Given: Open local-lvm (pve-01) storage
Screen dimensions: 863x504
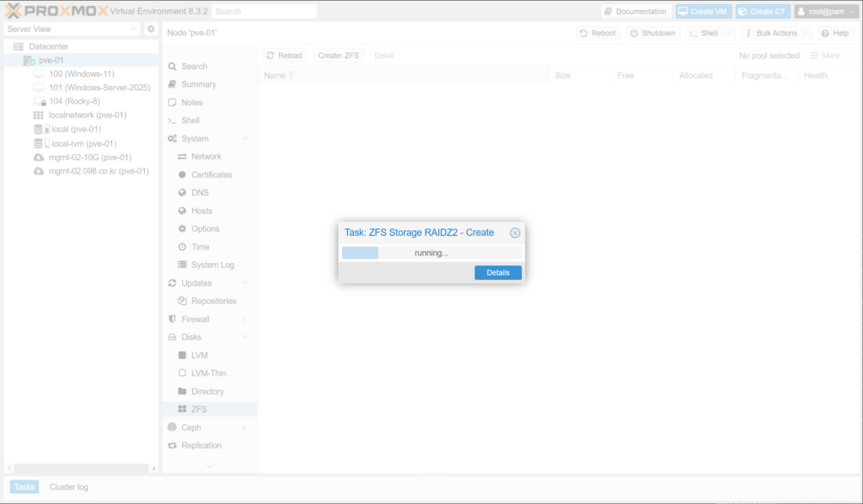Looking at the screenshot, I should click(x=83, y=143).
